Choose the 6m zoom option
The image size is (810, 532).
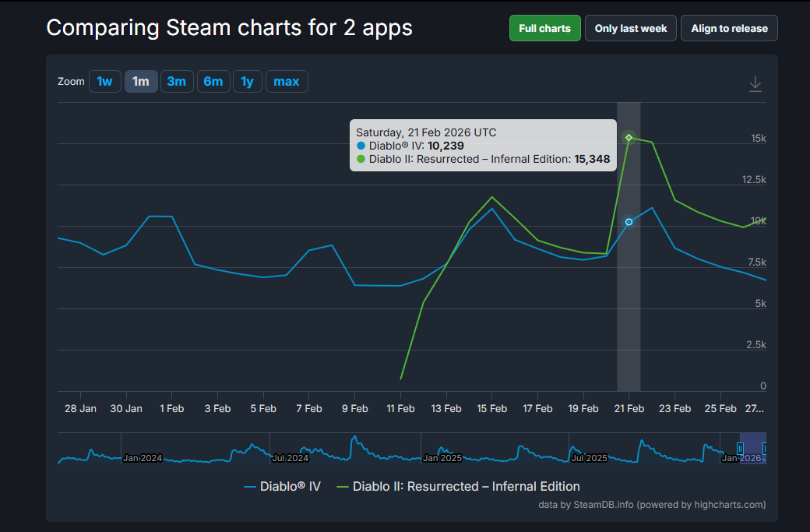[213, 81]
